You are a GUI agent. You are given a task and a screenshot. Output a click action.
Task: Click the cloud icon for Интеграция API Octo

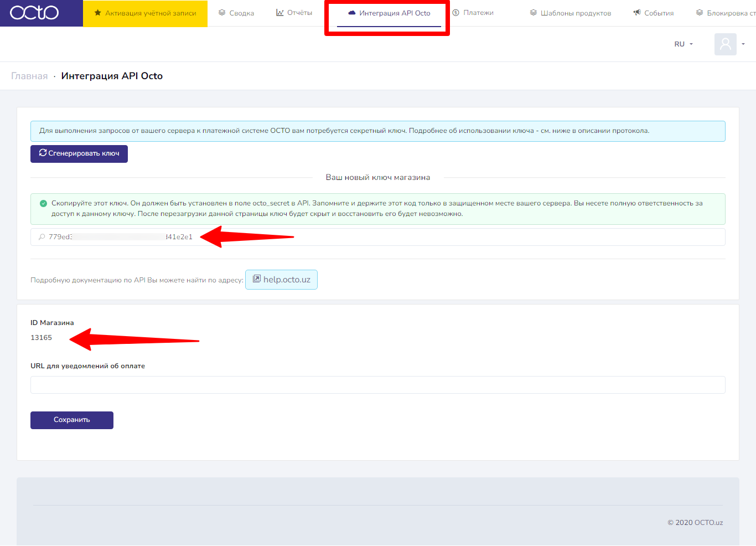[x=351, y=13]
